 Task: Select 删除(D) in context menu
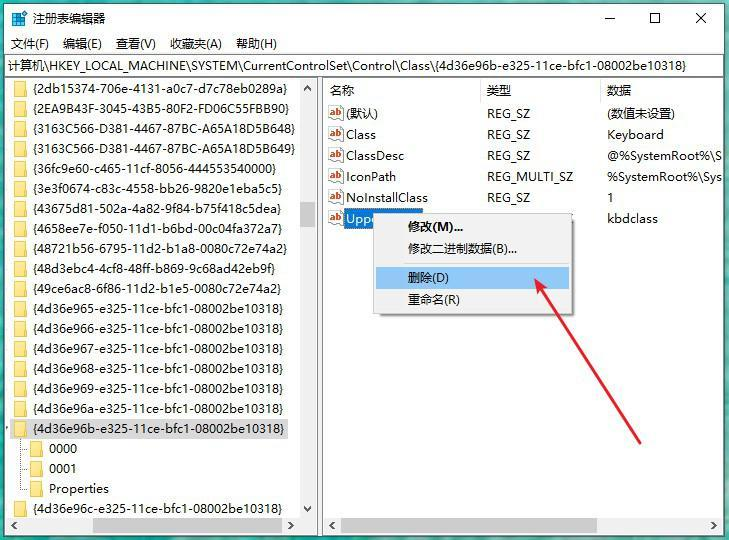tap(473, 278)
